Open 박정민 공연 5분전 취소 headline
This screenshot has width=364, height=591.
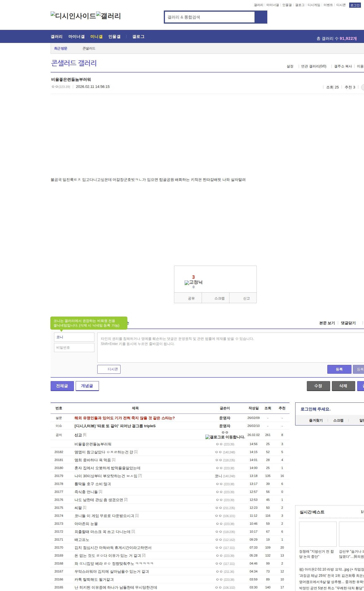pos(331,588)
